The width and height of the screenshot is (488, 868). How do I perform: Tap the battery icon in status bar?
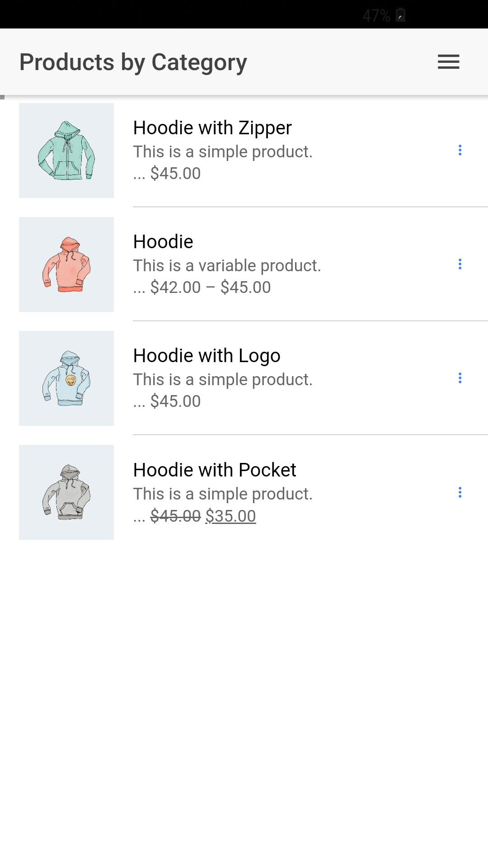[x=400, y=15]
